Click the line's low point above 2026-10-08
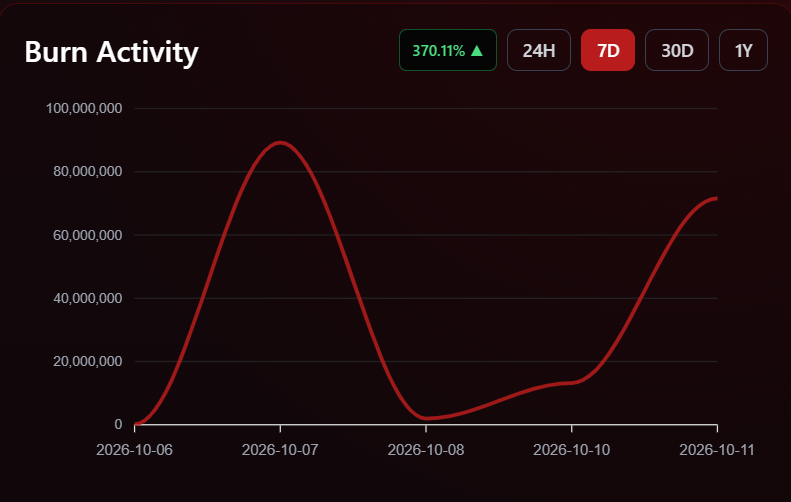The width and height of the screenshot is (791, 502). pos(426,418)
